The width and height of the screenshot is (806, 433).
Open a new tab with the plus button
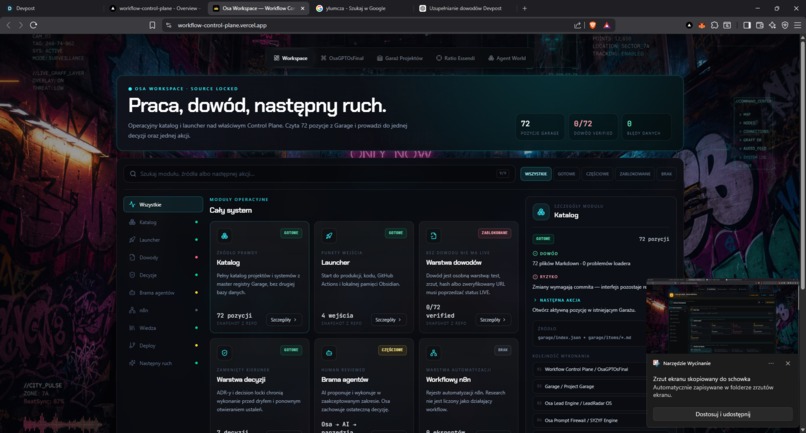[x=524, y=8]
